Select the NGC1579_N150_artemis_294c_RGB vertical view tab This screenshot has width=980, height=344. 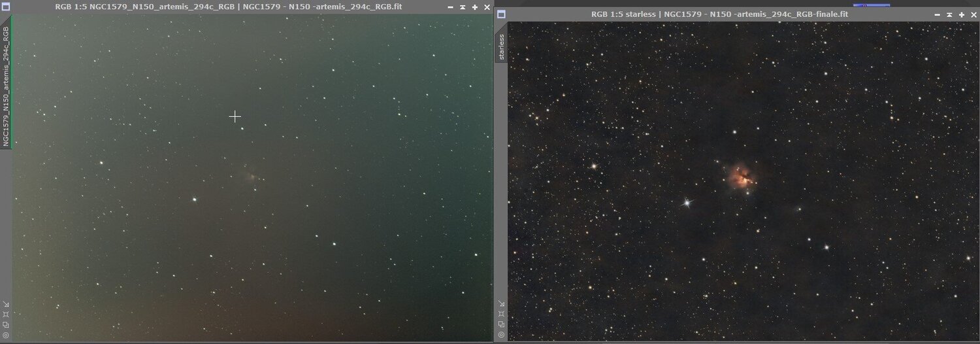tap(6, 82)
